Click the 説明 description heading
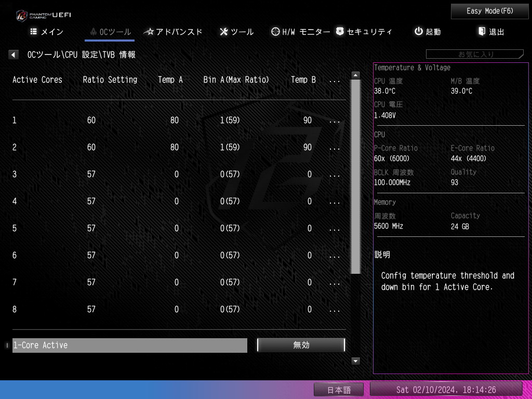Viewport: 532px width, 399px height. 382,255
